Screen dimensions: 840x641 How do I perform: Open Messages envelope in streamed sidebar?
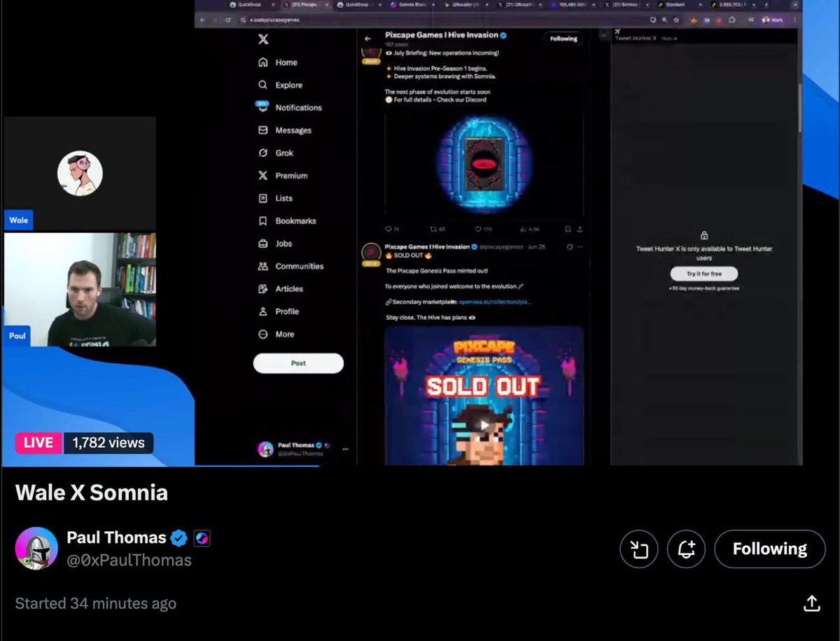(x=285, y=130)
